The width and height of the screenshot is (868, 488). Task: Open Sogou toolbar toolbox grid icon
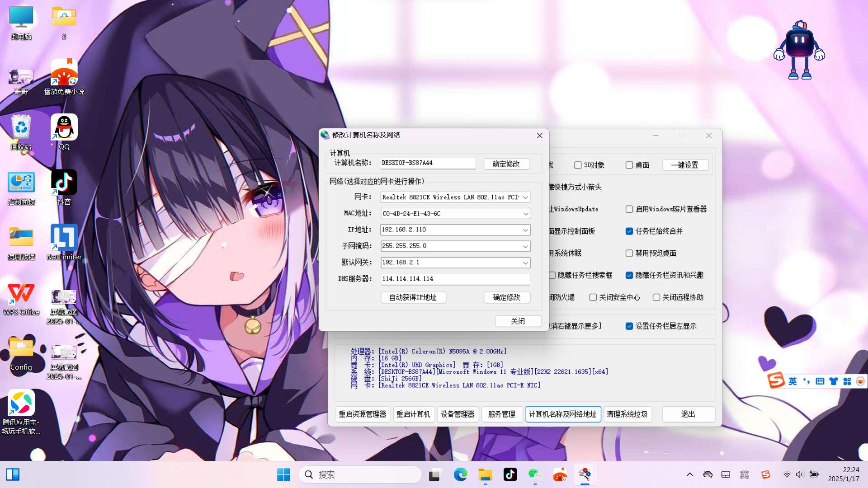847,381
